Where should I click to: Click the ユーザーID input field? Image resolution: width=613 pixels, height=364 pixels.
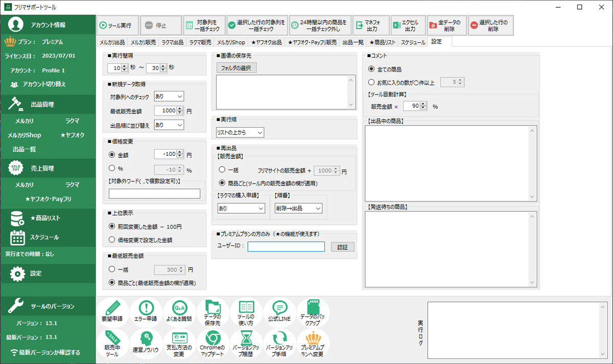(286, 247)
